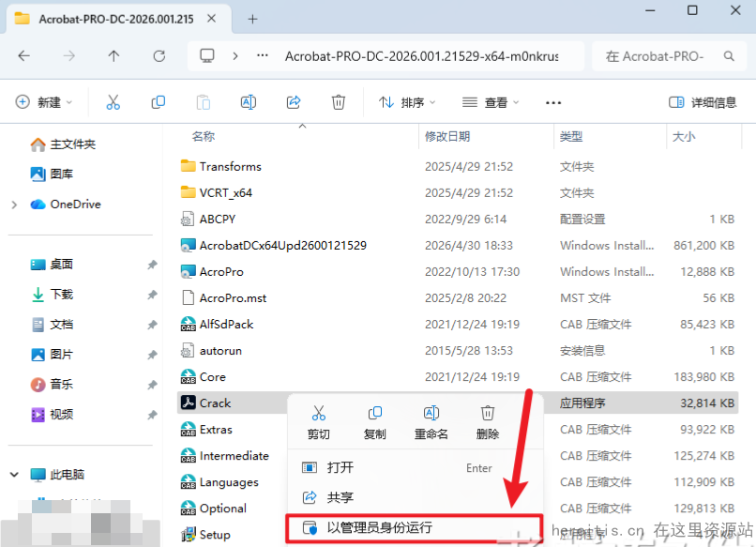The height and width of the screenshot is (547, 756).
Task: Select the Extras CAB file
Action: coord(206,430)
